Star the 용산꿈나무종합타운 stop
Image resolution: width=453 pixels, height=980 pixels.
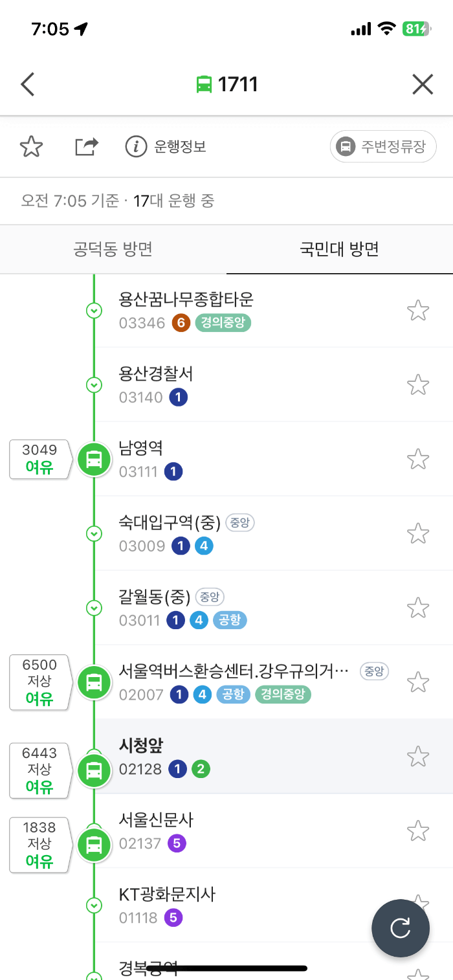coord(418,310)
